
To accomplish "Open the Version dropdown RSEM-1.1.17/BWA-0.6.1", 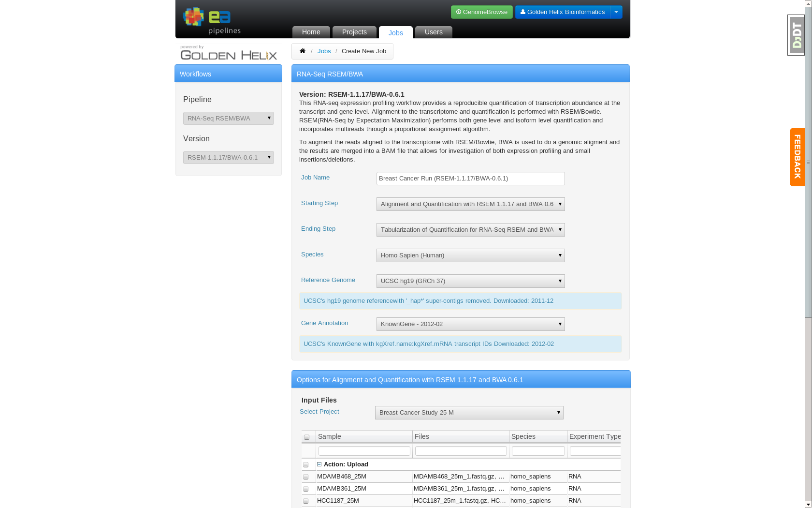I will 229,157.
